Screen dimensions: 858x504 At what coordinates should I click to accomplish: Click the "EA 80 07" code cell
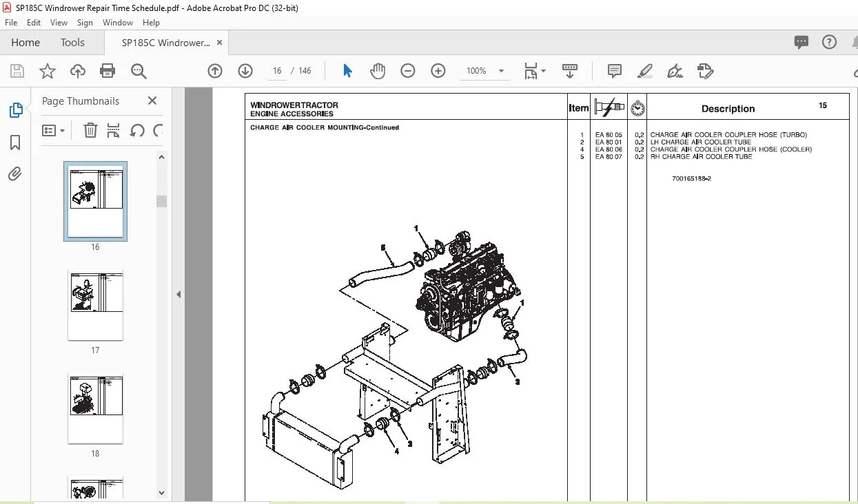[x=609, y=157]
